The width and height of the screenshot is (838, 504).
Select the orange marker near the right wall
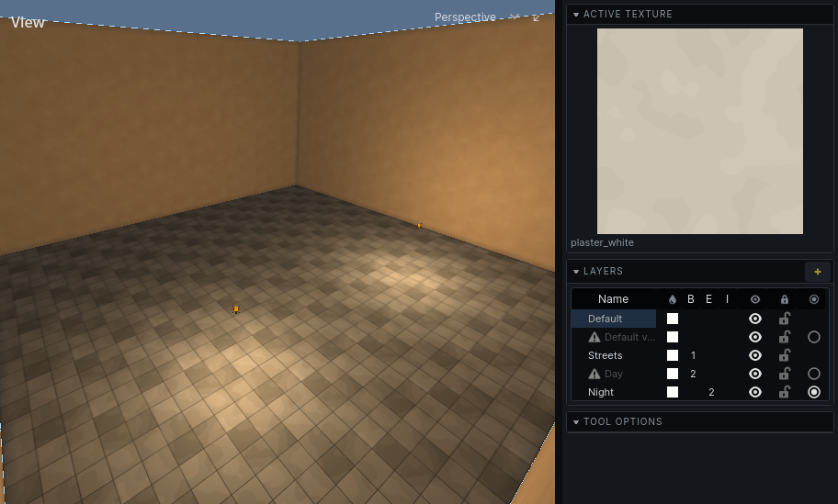420,226
